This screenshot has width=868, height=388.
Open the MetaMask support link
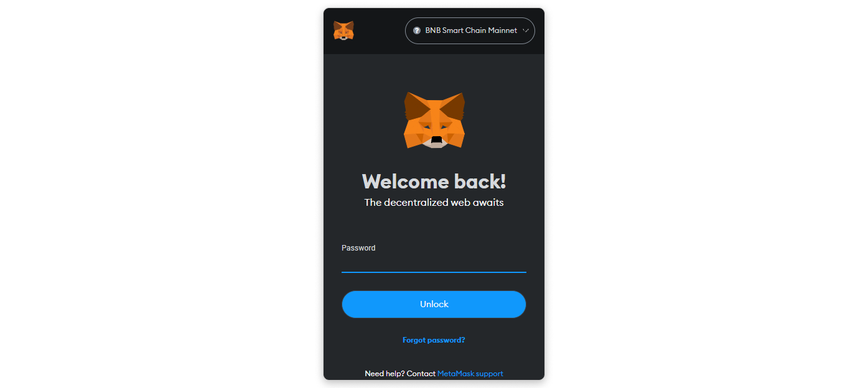coord(470,374)
